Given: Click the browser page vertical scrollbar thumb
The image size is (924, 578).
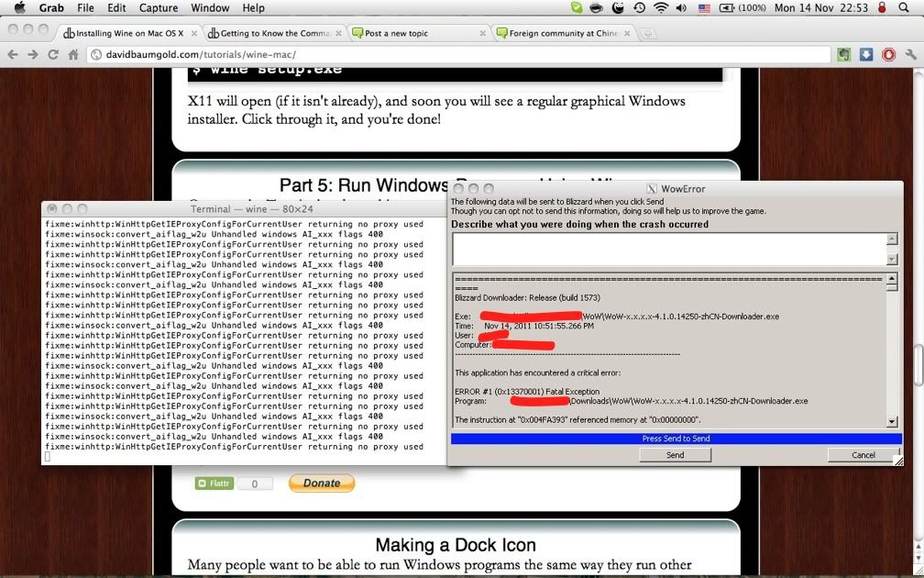Looking at the screenshot, I should tap(918, 366).
